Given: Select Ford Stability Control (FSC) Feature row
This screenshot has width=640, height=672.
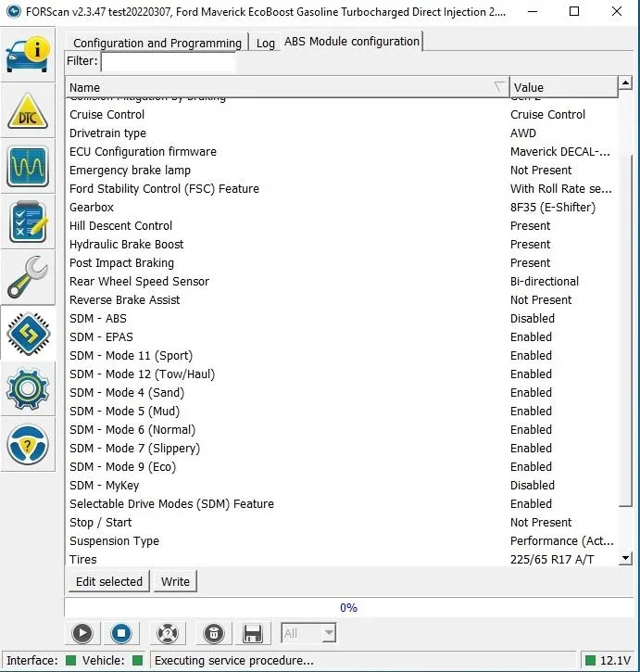Looking at the screenshot, I should [x=342, y=188].
